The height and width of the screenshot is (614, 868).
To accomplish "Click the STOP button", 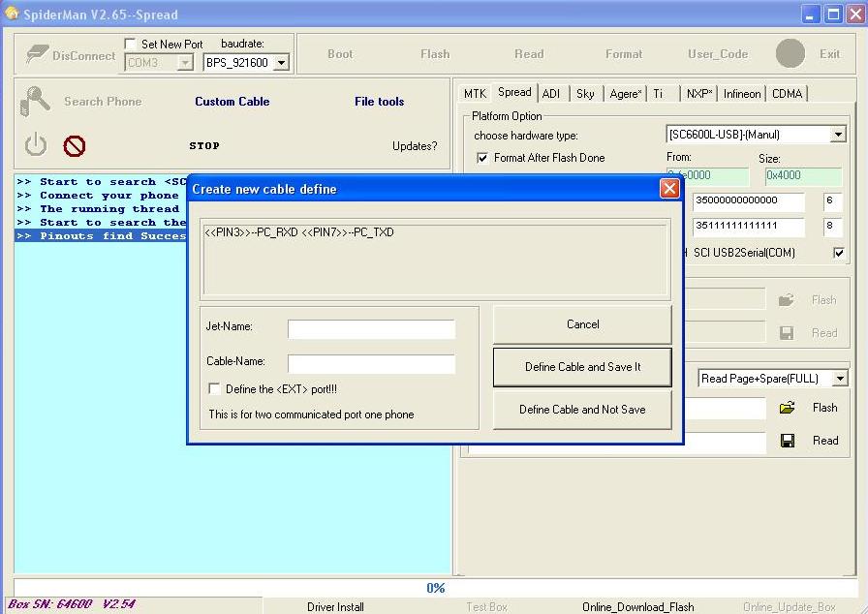I will tap(204, 146).
